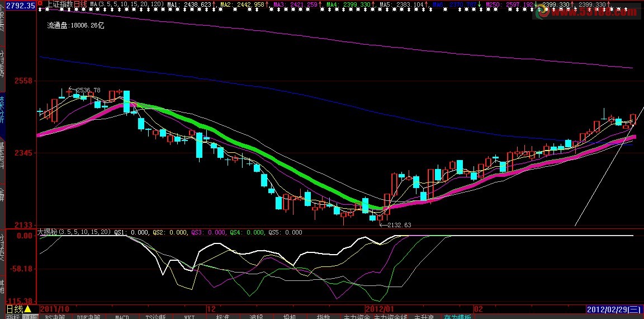Click the 02 month marker on time axis
Screen dimensions: 644x319
tap(477, 309)
